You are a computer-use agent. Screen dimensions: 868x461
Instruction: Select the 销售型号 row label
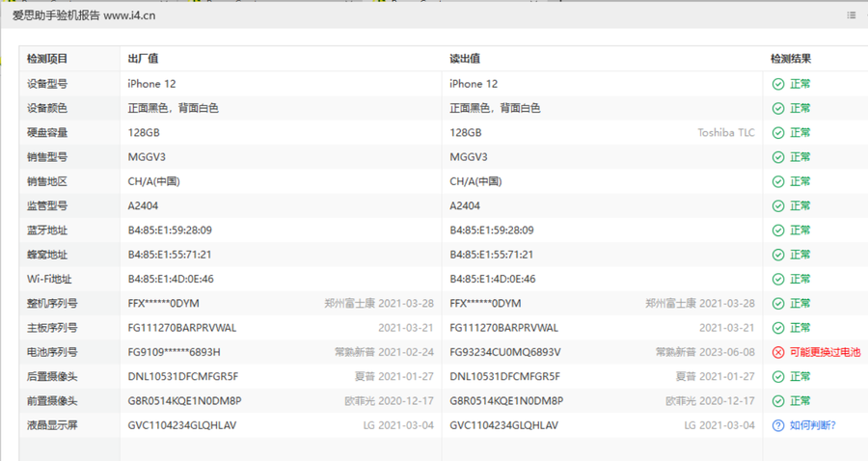47,157
